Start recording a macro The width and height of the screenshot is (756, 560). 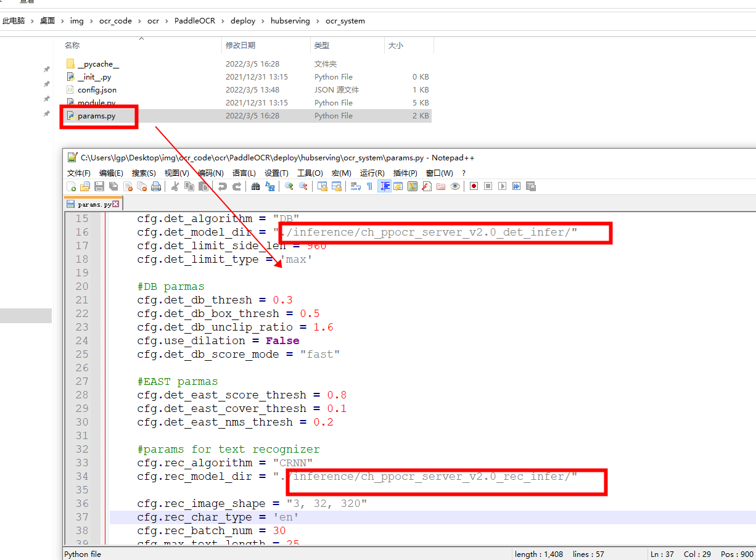pos(472,186)
